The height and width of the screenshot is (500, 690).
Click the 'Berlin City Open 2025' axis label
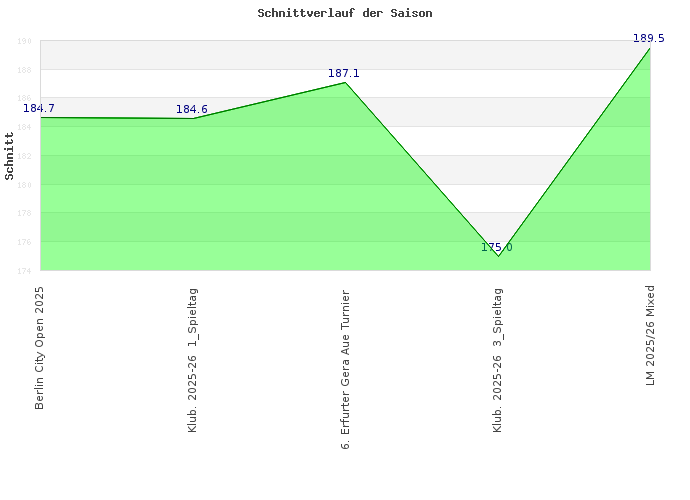click(x=39, y=347)
